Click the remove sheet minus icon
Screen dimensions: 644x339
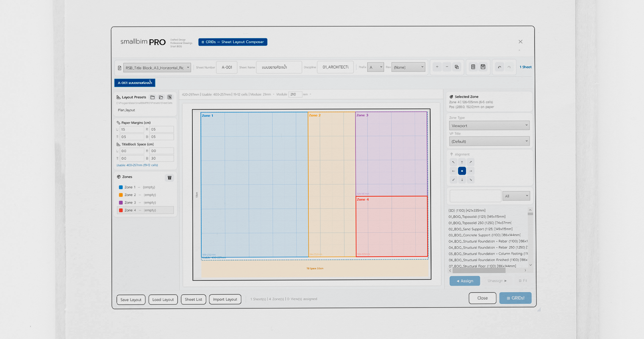[x=447, y=67]
